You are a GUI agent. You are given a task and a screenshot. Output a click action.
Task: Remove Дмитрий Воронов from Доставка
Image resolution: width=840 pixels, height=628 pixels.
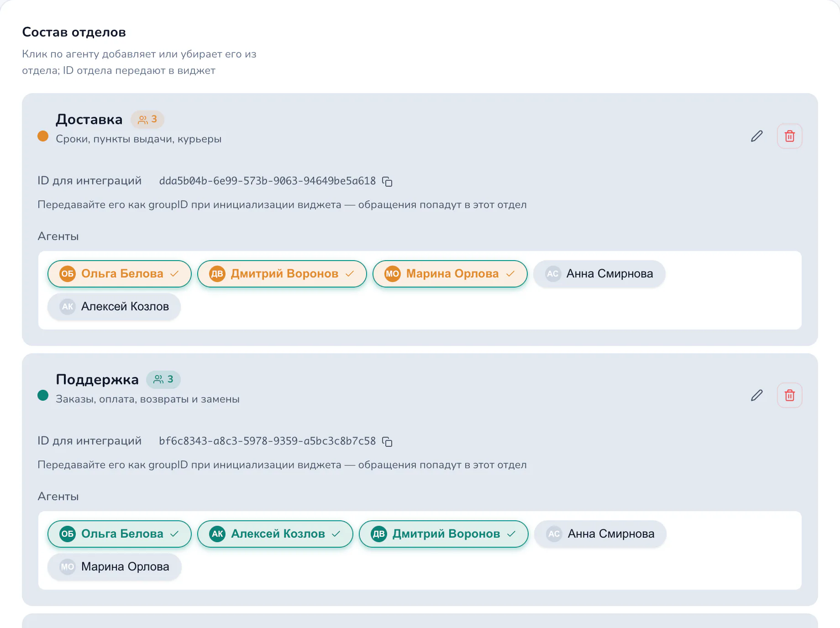coord(282,274)
